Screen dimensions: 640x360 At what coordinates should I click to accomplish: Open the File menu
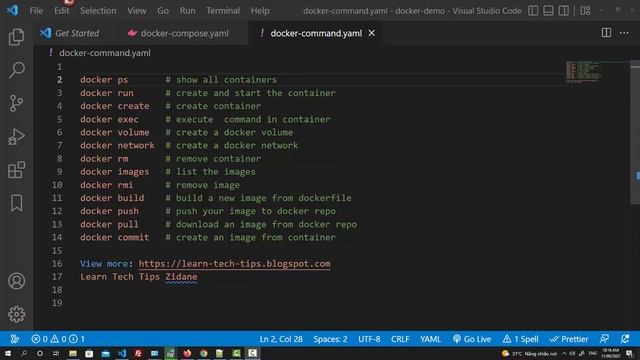36,11
